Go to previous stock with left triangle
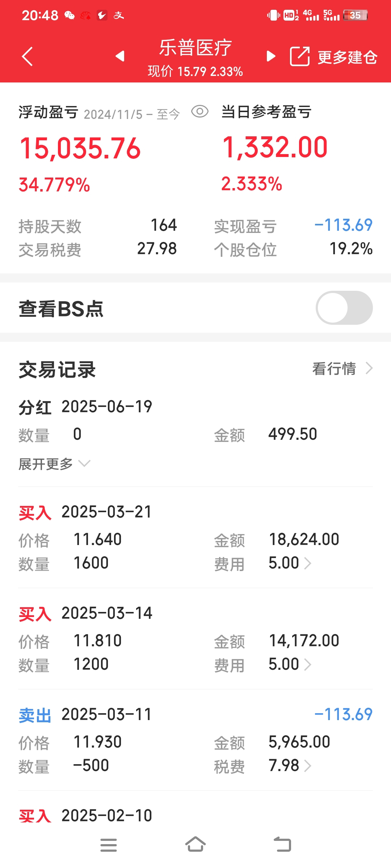Image resolution: width=391 pixels, height=868 pixels. (120, 56)
